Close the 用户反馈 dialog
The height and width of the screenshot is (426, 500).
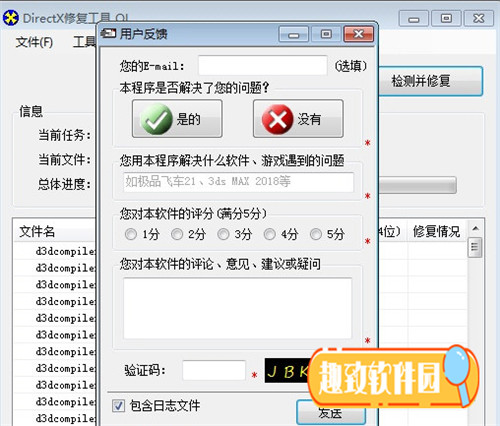(x=358, y=34)
